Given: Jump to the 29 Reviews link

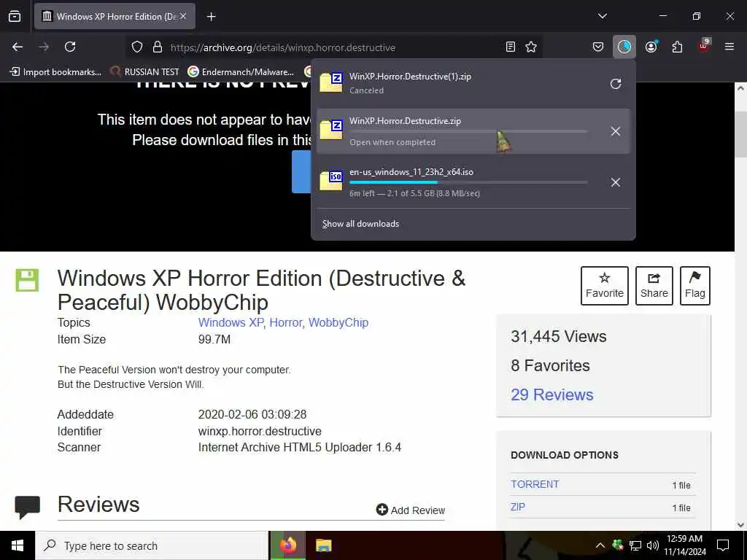Looking at the screenshot, I should point(552,394).
